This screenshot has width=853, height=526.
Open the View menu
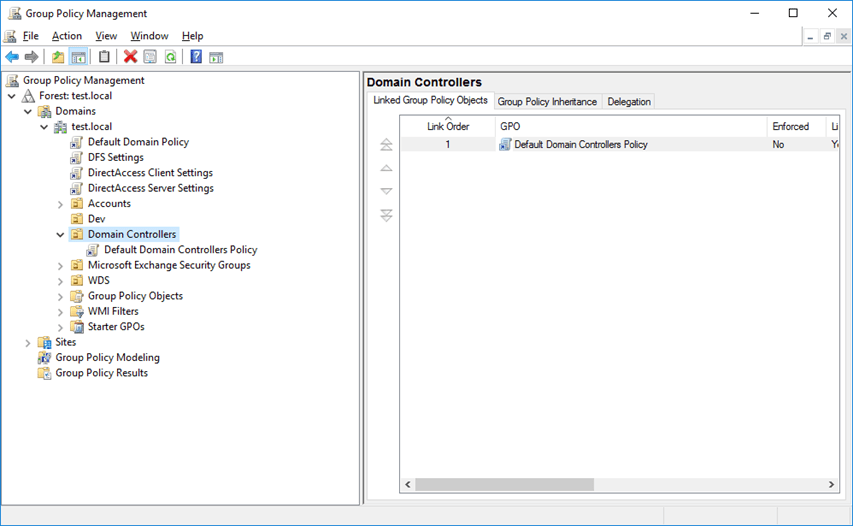[106, 36]
